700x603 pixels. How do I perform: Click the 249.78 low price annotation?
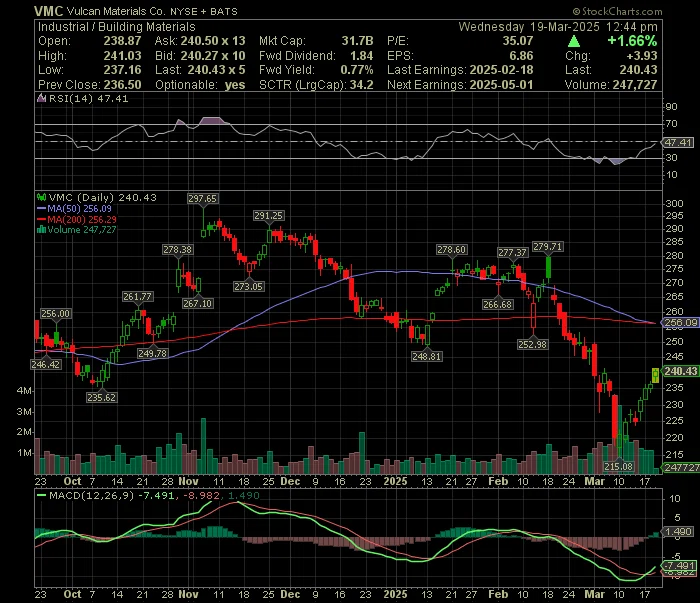click(x=152, y=353)
